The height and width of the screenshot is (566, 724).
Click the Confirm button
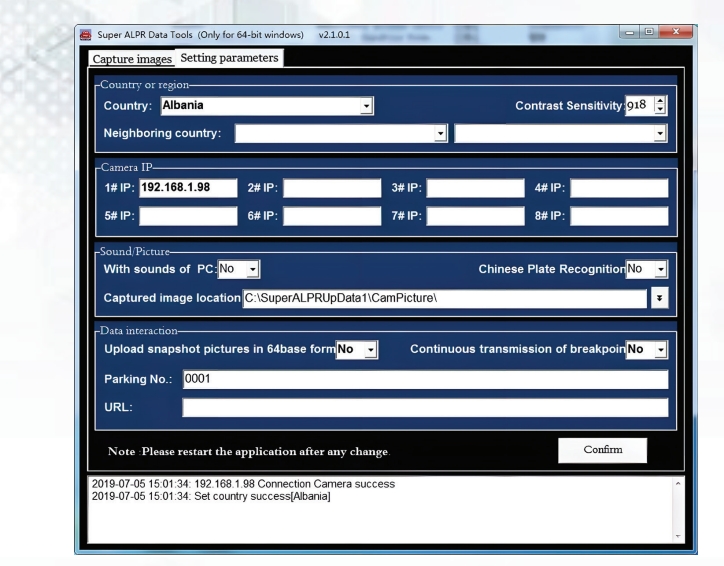603,450
